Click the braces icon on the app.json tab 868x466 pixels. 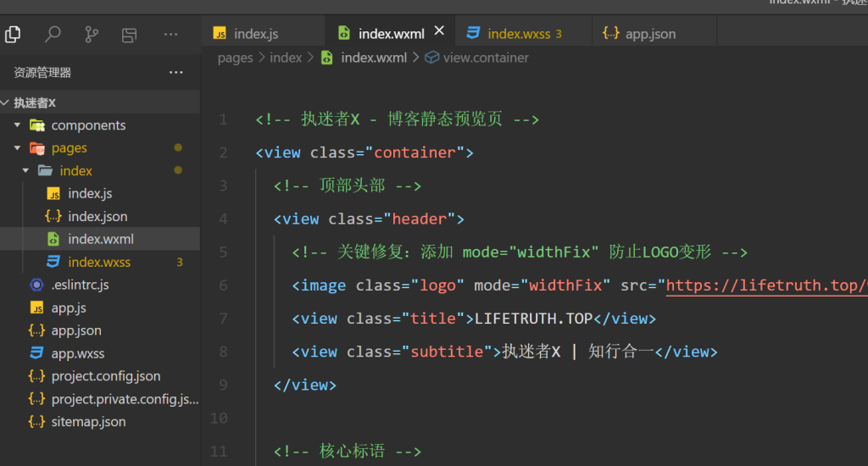tap(610, 33)
